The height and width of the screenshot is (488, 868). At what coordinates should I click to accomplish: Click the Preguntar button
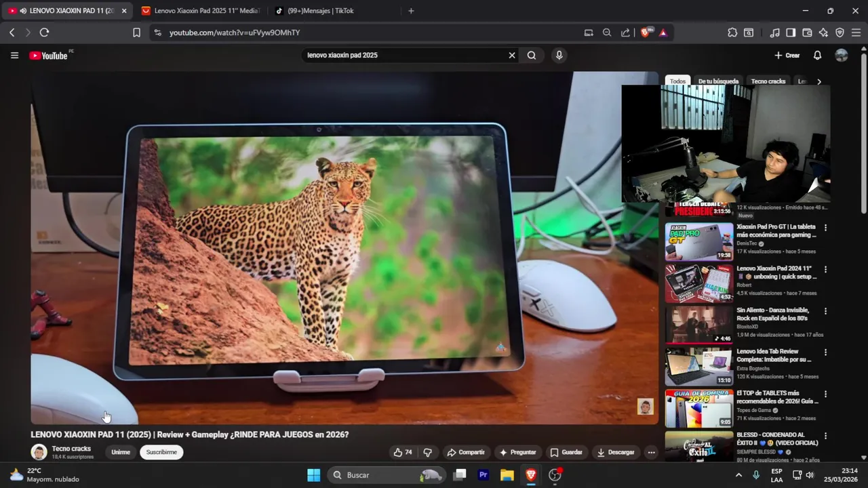pyautogui.click(x=517, y=452)
